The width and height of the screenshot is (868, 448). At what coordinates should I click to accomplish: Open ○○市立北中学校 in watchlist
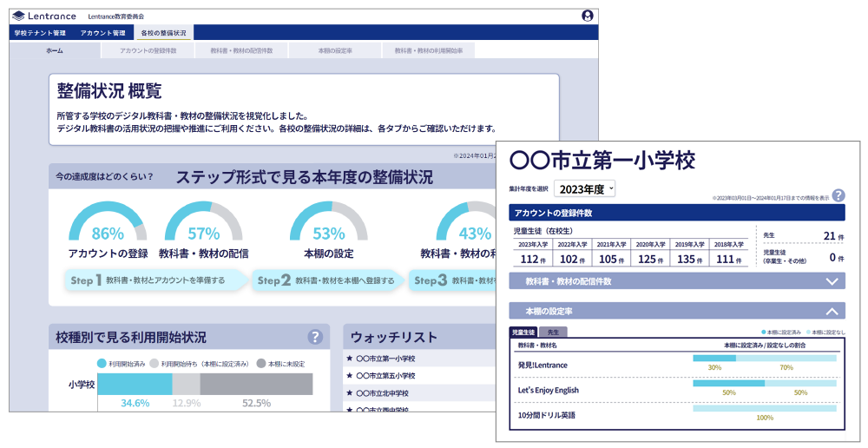[x=382, y=393]
